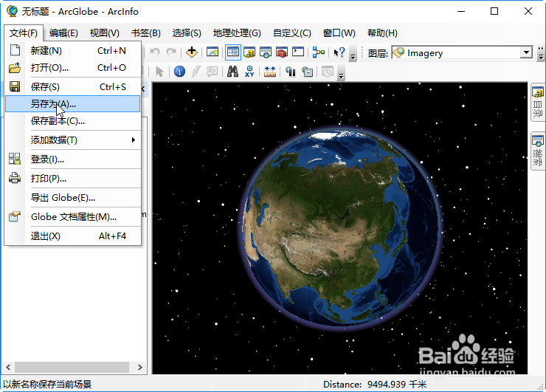
Task: Choose 退出(X) from the File menu
Action: (x=73, y=236)
